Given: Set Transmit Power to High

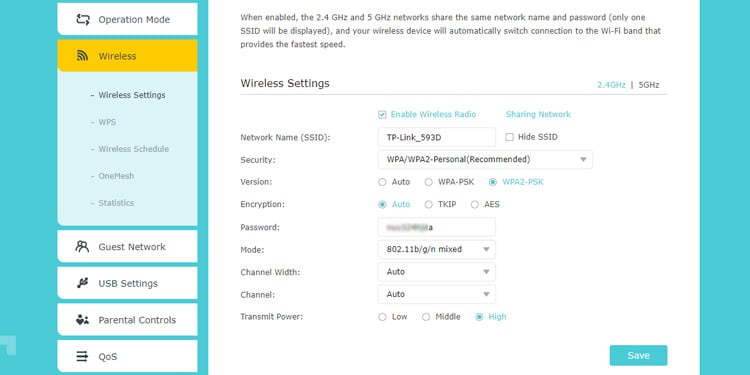Looking at the screenshot, I should coord(479,317).
